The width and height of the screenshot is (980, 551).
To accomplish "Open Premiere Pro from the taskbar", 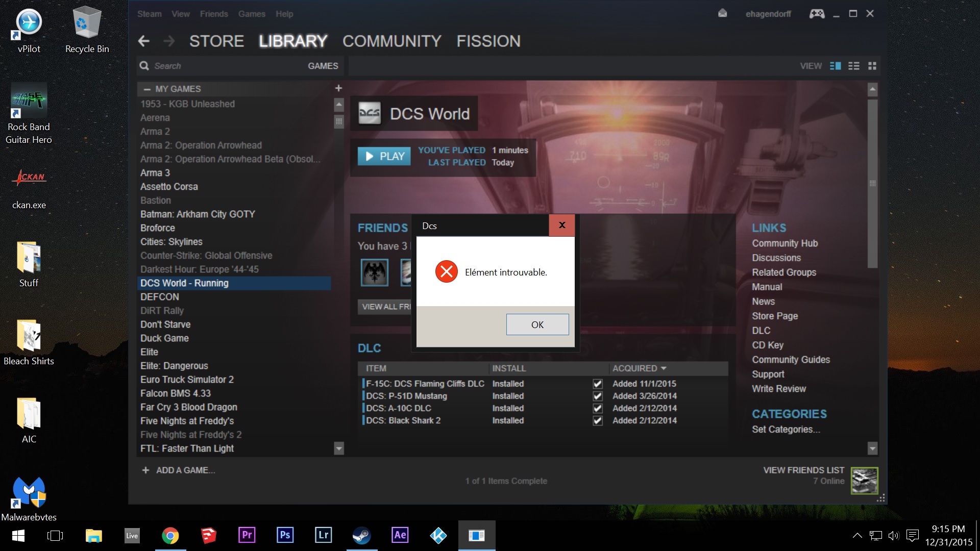I will click(247, 536).
